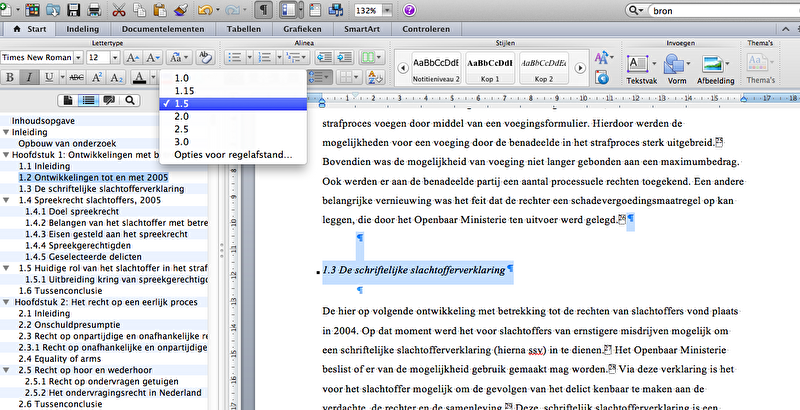Click the Save floppy disk icon
800x410 pixels.
pyautogui.click(x=71, y=10)
